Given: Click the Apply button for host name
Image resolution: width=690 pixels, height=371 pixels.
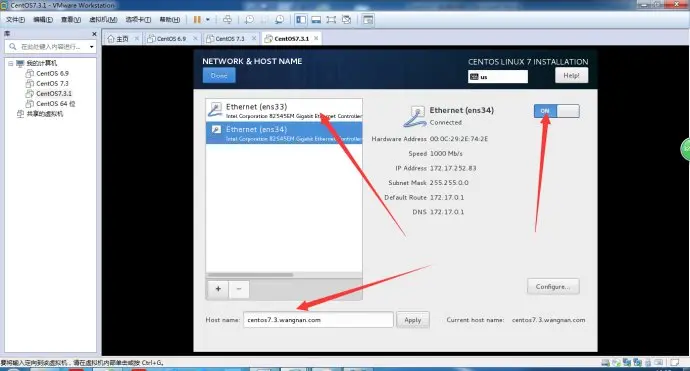Looking at the screenshot, I should point(412,320).
